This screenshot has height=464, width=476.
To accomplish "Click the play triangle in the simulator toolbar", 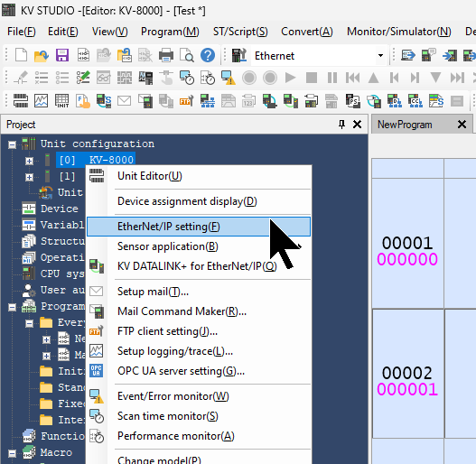I will (x=291, y=78).
